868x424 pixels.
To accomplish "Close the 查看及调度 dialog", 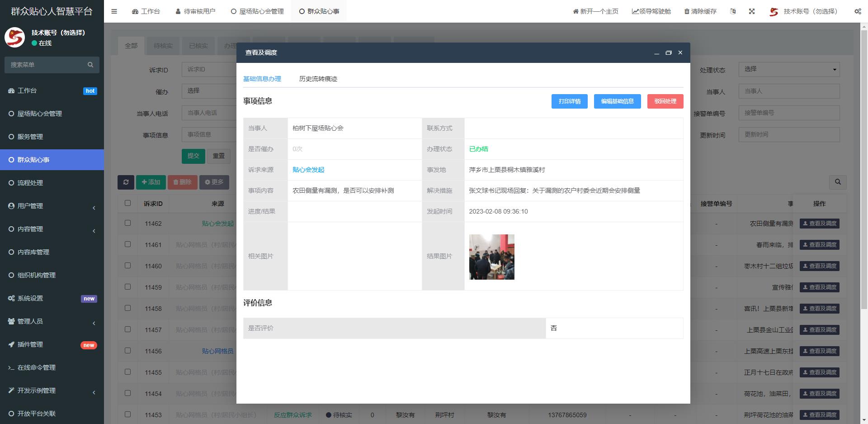I will coord(680,52).
